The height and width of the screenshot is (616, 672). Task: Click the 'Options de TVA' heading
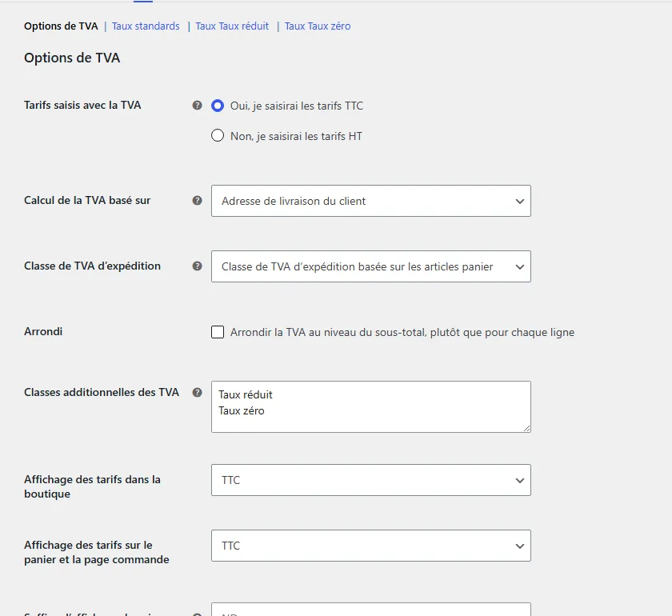pyautogui.click(x=72, y=58)
